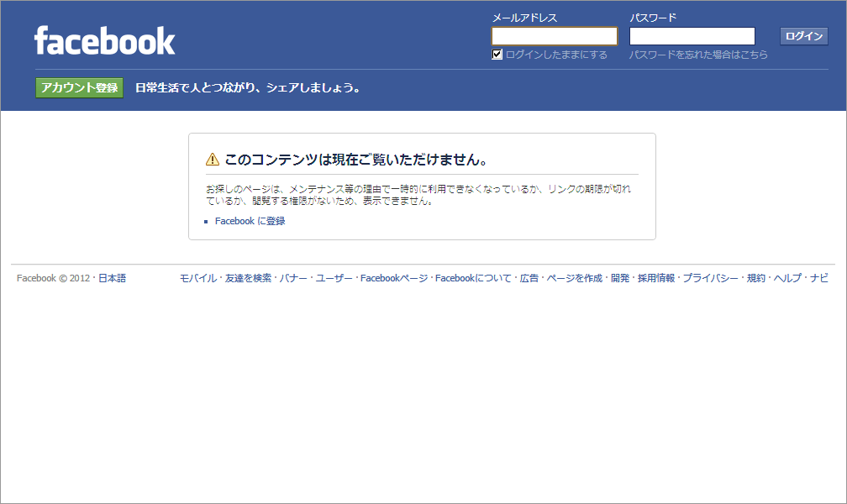The height and width of the screenshot is (504, 847).
Task: Open the ヘルプ footer link
Action: click(x=787, y=278)
